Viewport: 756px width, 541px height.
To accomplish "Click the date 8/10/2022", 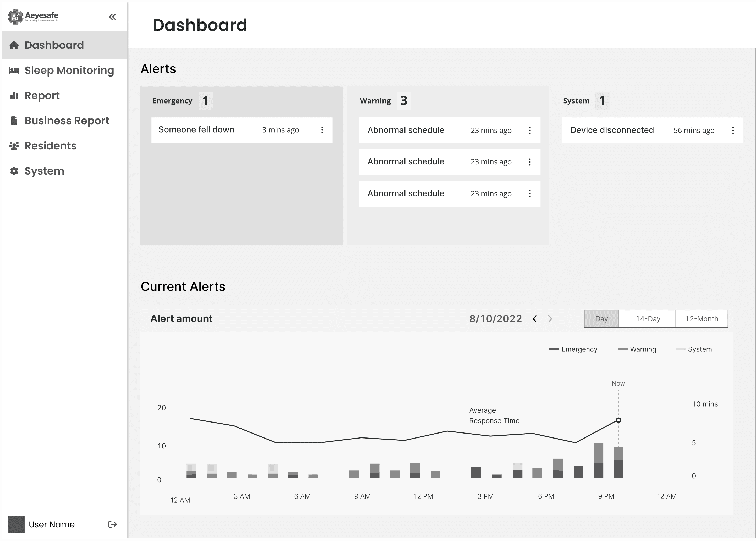I will coord(495,319).
